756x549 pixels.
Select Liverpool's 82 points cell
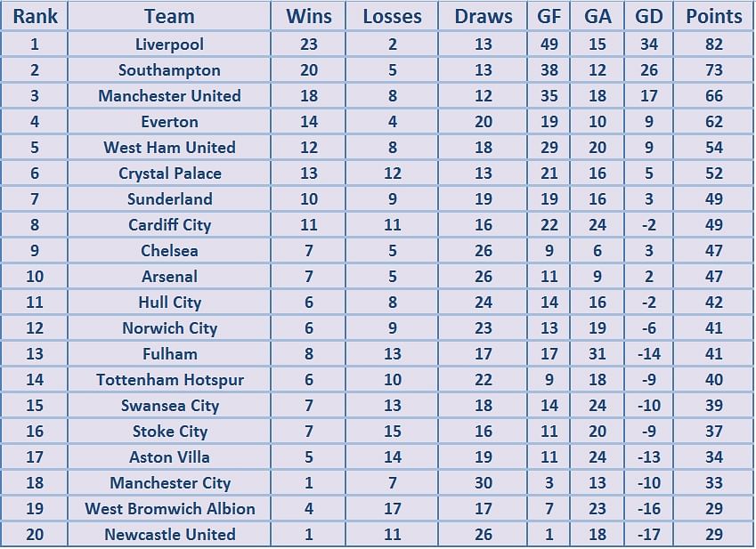(x=714, y=44)
